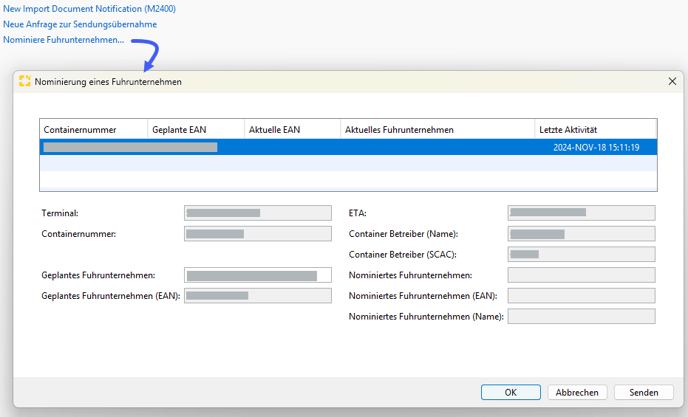Submit nomination with the Senden button
Screen dimensions: 688x417
(643, 392)
